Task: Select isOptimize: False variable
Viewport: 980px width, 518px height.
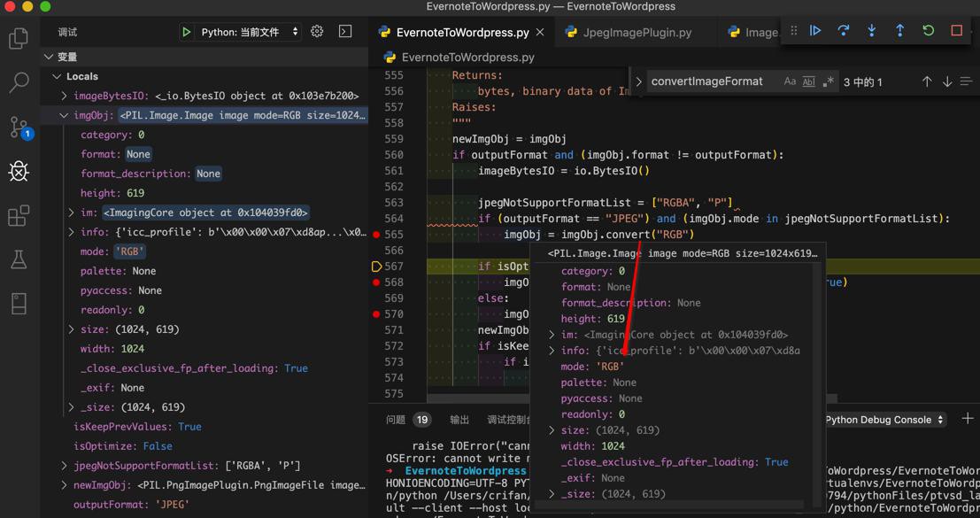Action: [123, 446]
